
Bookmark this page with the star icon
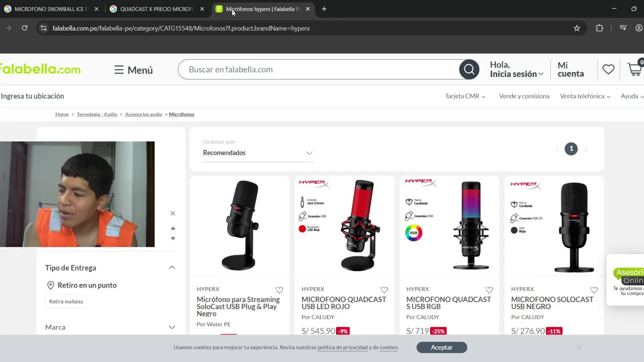click(577, 28)
